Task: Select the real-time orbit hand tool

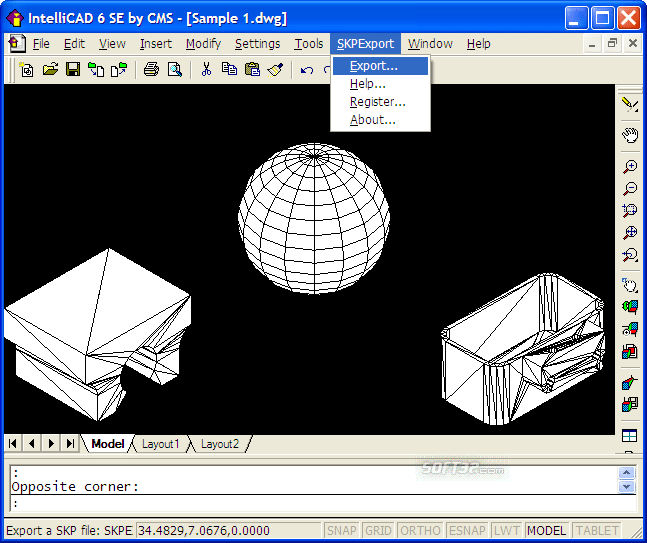Action: coord(630,286)
